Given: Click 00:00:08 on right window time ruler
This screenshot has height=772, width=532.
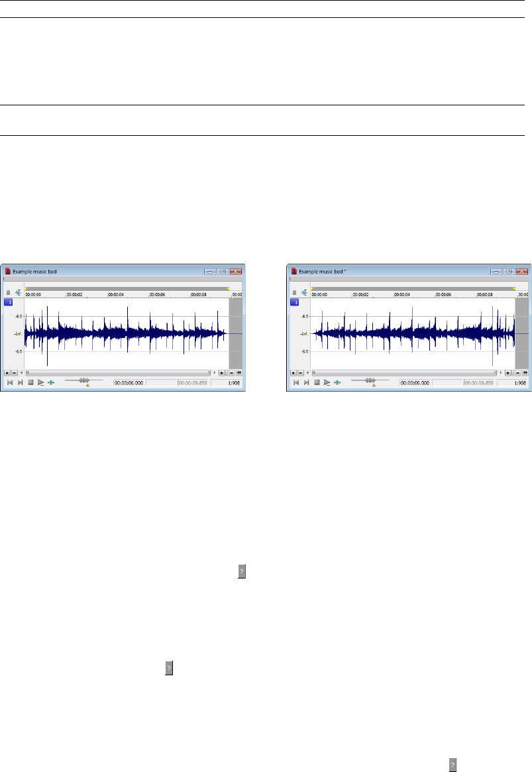Looking at the screenshot, I should pos(485,295).
